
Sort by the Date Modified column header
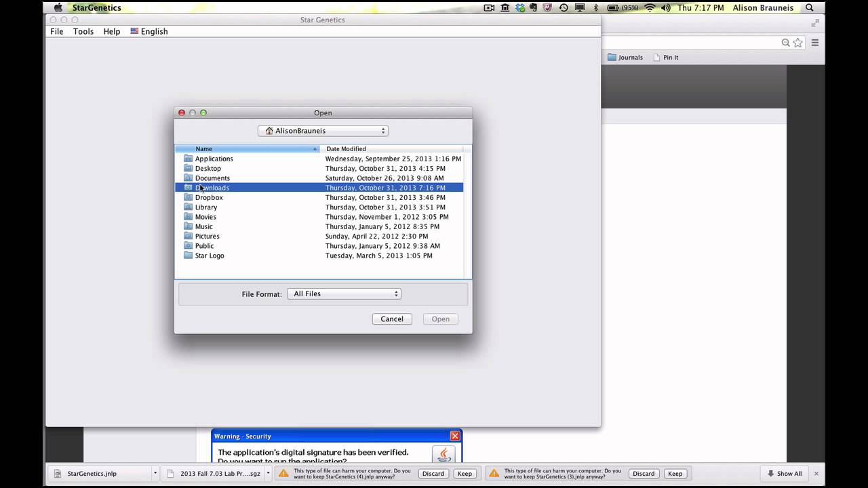pos(391,148)
